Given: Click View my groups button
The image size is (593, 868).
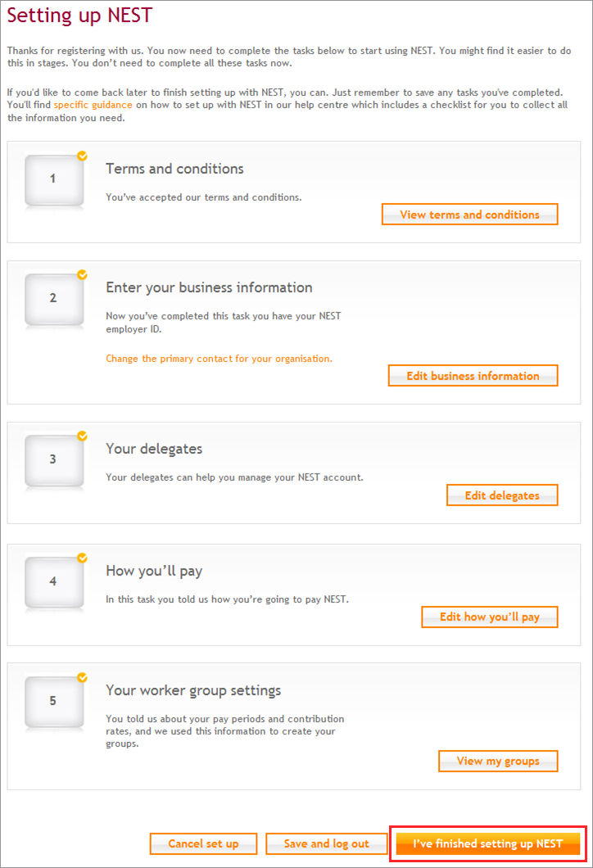Looking at the screenshot, I should point(498,761).
